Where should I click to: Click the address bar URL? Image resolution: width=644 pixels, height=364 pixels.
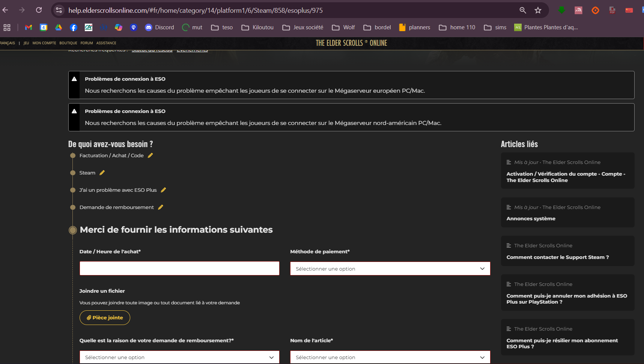196,10
